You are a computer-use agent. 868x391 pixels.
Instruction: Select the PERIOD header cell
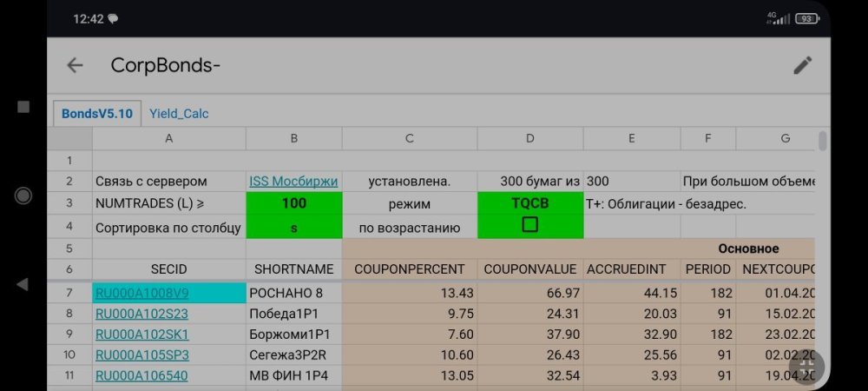point(708,269)
